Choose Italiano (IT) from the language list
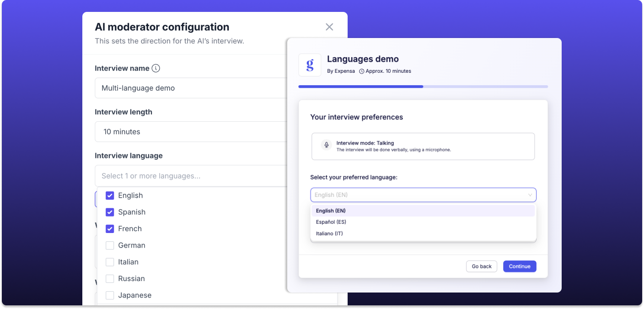The width and height of the screenshot is (644, 309). (x=423, y=233)
